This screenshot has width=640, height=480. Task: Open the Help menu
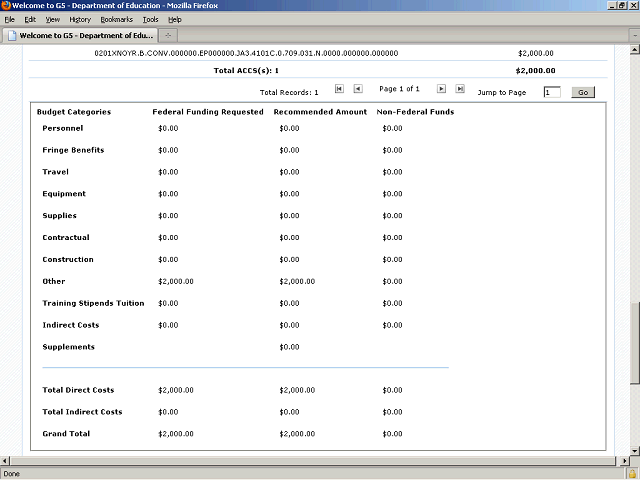point(175,19)
